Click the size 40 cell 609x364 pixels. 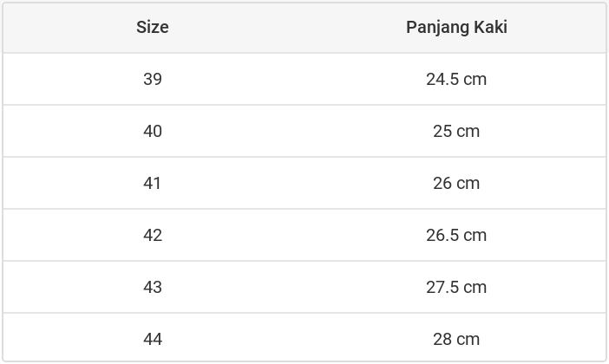(x=153, y=131)
